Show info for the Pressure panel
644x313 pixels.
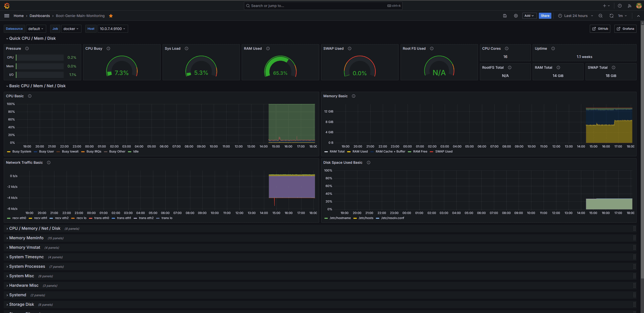click(27, 49)
